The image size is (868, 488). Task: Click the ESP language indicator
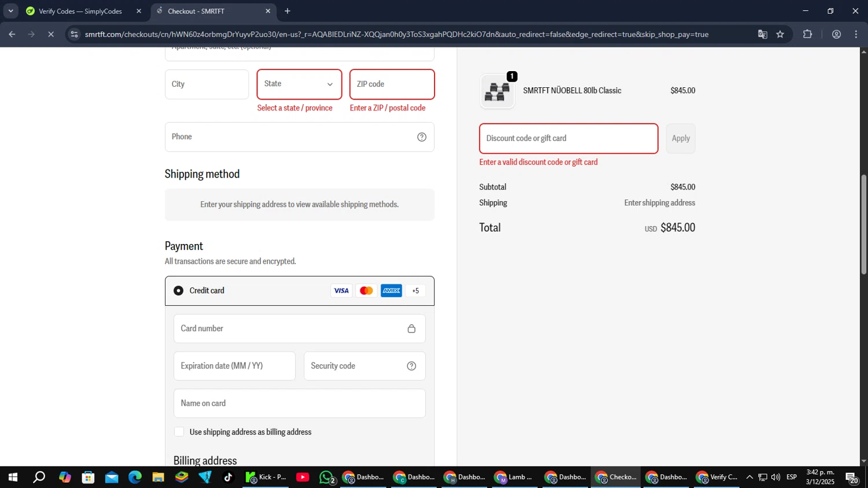pos(792,477)
